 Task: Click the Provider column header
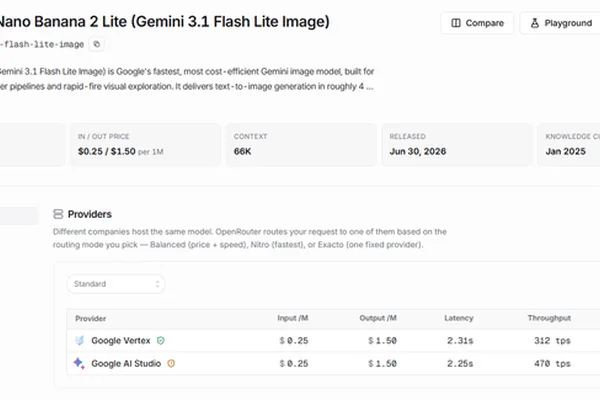click(91, 318)
